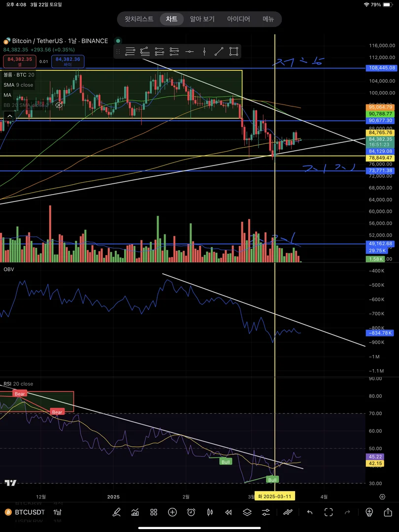Collapse the indicator legend with chevron
This screenshot has width=399, height=532.
[9, 116]
